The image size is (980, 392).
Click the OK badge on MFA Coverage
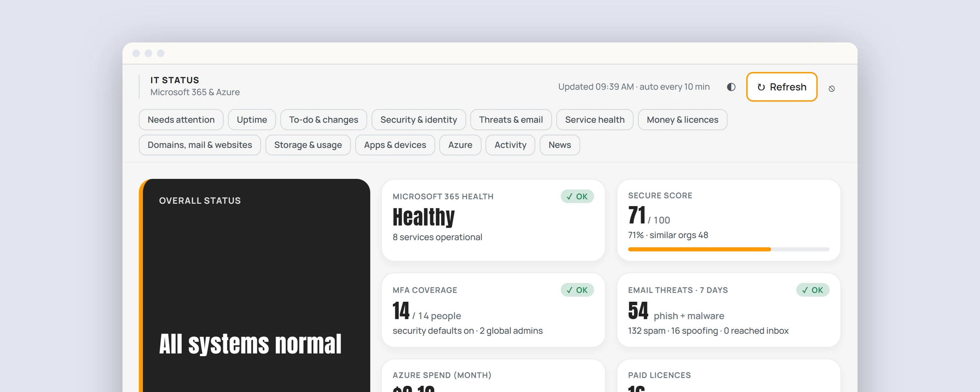577,290
